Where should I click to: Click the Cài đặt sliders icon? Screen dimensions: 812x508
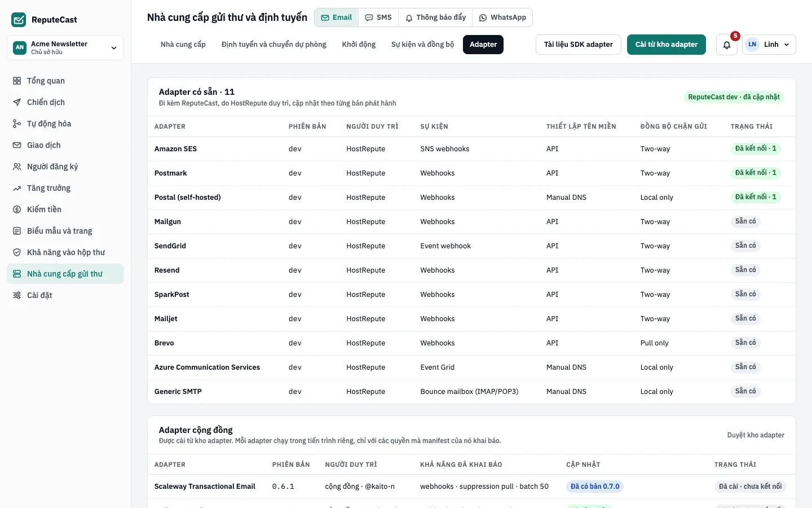pyautogui.click(x=17, y=295)
